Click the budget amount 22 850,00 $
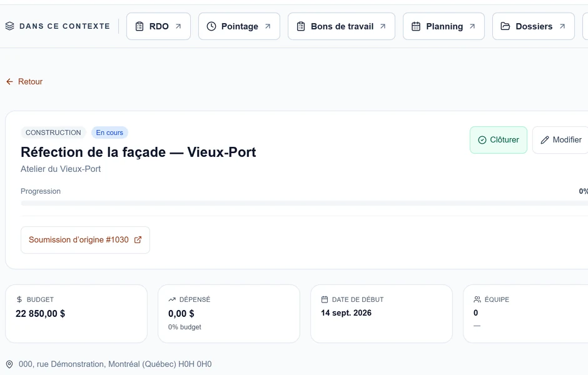This screenshot has width=588, height=375. pyautogui.click(x=41, y=314)
